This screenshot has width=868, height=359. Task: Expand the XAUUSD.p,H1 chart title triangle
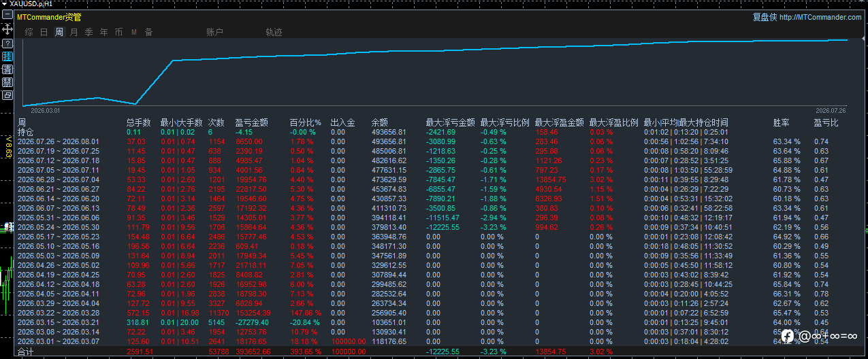[x=4, y=3]
